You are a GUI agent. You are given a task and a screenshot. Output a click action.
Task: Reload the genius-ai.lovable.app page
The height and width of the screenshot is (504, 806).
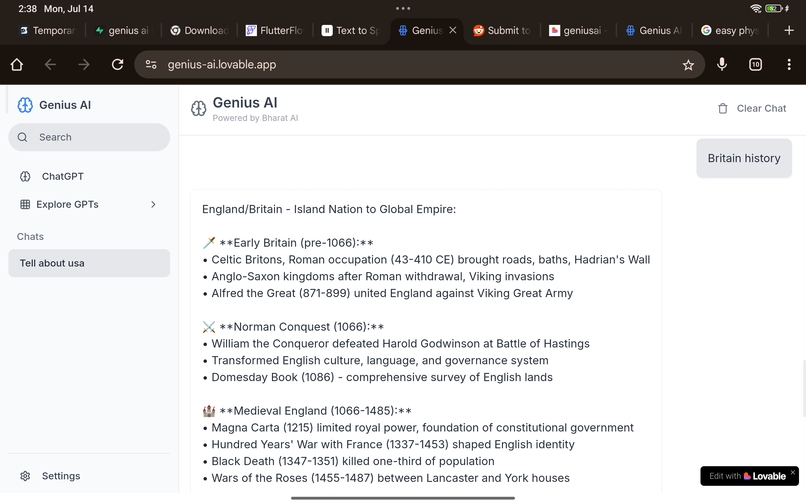(x=117, y=64)
